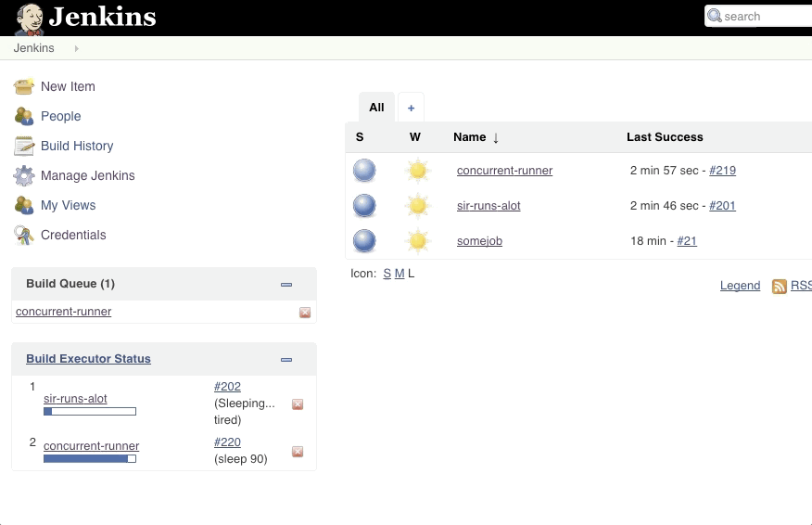Open somejob job in table
Image resolution: width=812 pixels, height=525 pixels.
[479, 241]
